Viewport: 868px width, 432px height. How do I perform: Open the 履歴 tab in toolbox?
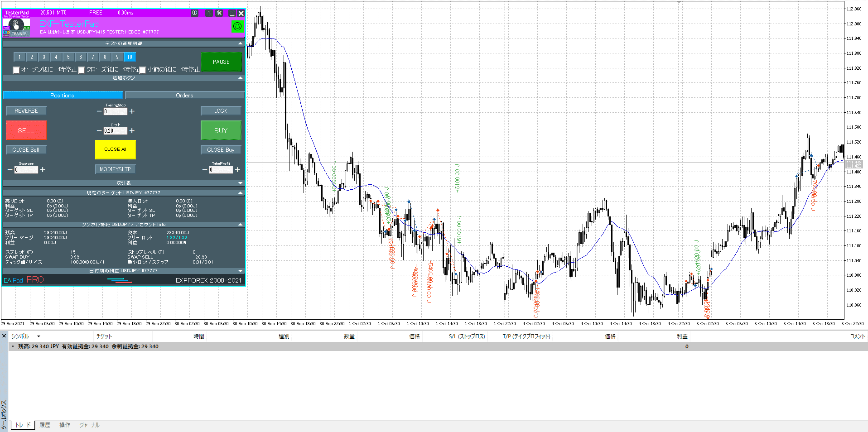tap(44, 425)
